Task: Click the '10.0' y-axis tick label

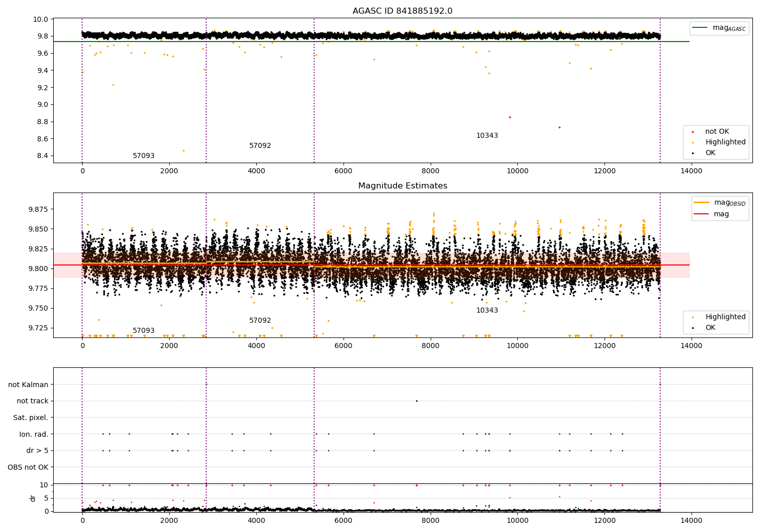Action: (x=42, y=19)
